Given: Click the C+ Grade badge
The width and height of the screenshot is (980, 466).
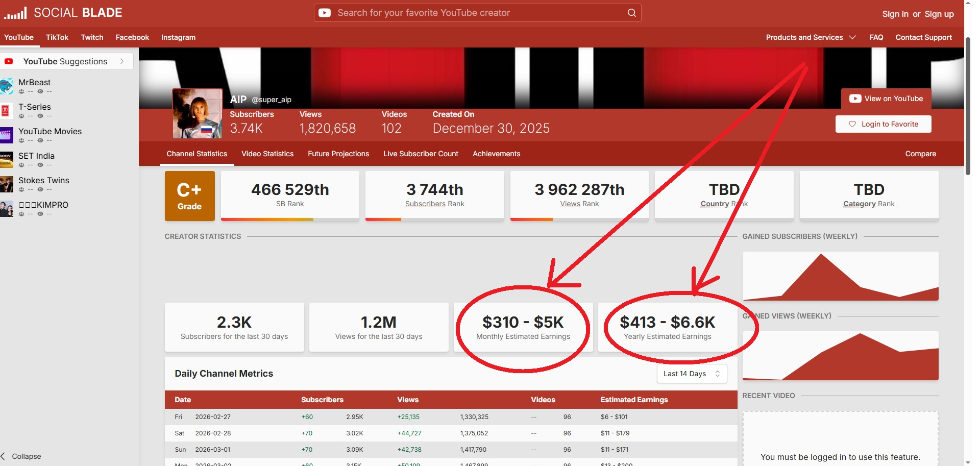Looking at the screenshot, I should point(189,196).
